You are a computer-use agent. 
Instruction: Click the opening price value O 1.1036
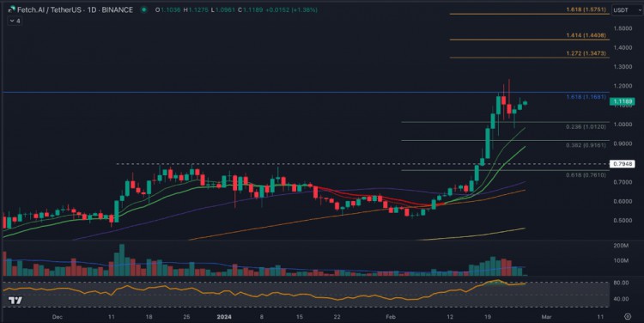(167, 9)
